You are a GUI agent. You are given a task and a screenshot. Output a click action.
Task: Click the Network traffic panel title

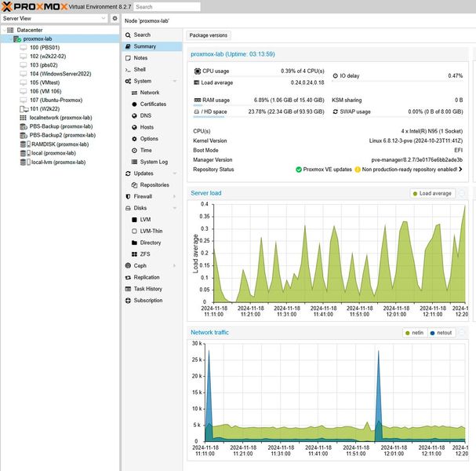coord(209,332)
